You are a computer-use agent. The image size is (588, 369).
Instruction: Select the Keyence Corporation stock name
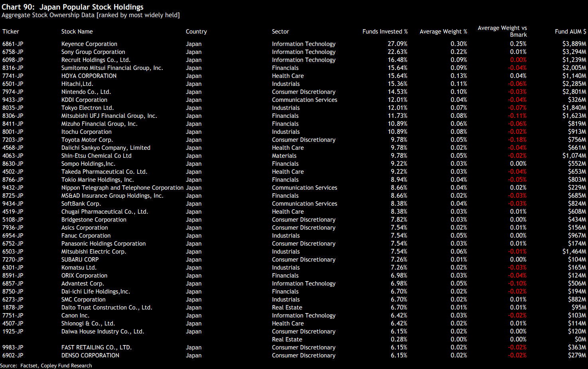[89, 44]
